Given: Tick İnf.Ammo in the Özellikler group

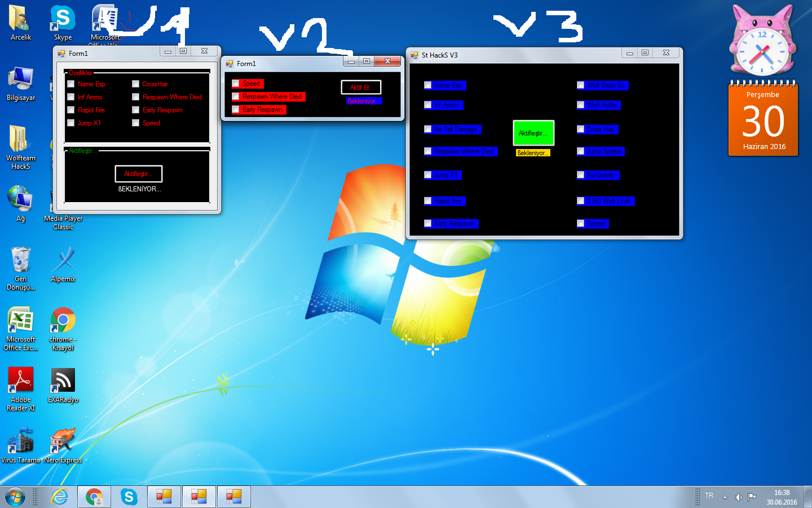Looking at the screenshot, I should pyautogui.click(x=70, y=97).
